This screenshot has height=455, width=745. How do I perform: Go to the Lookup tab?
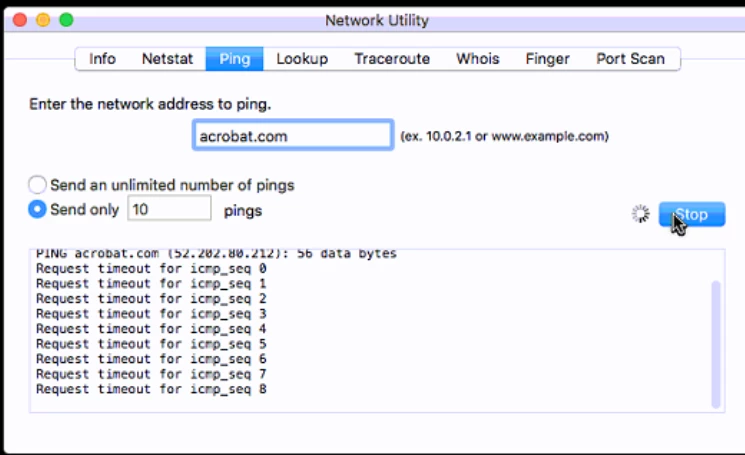302,59
